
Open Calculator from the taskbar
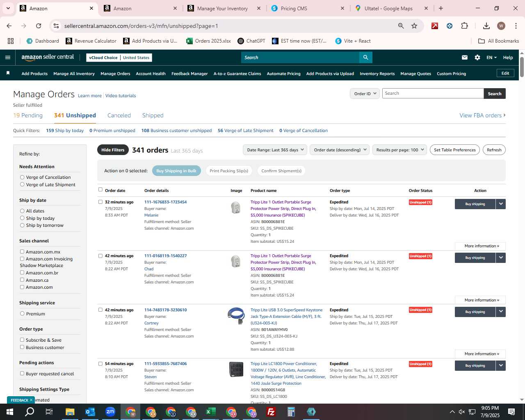tap(291, 412)
